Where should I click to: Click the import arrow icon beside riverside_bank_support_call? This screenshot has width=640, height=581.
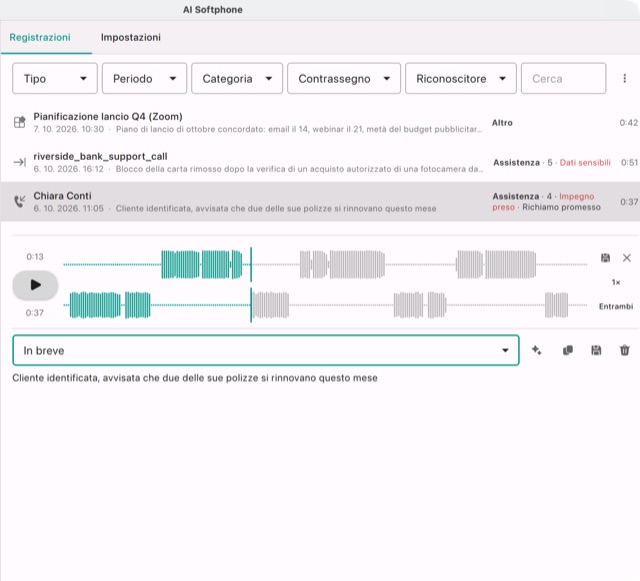click(20, 162)
